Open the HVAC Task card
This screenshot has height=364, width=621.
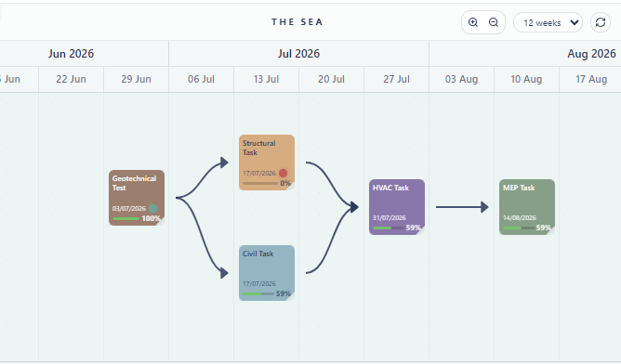point(397,207)
